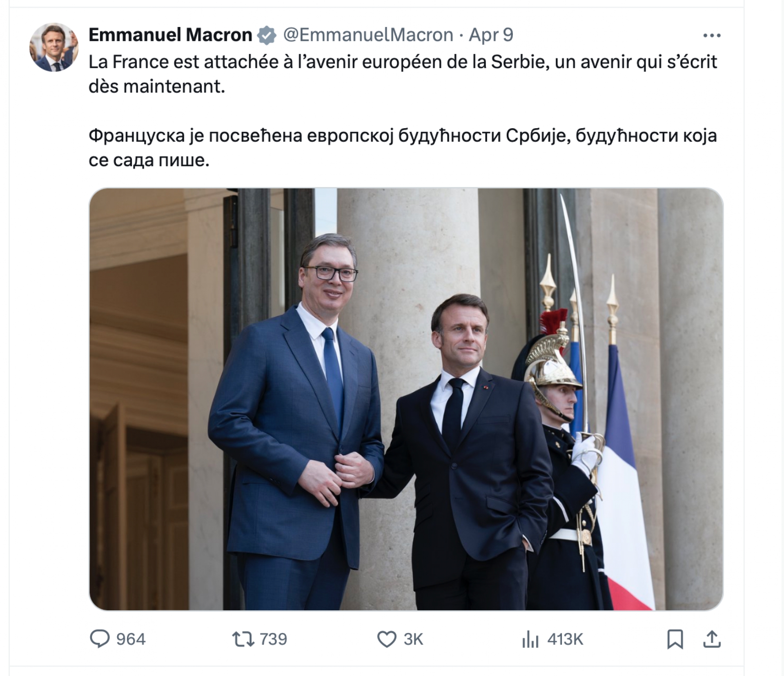Click the share upload arrow icon
This screenshot has width=784, height=676.
point(712,639)
